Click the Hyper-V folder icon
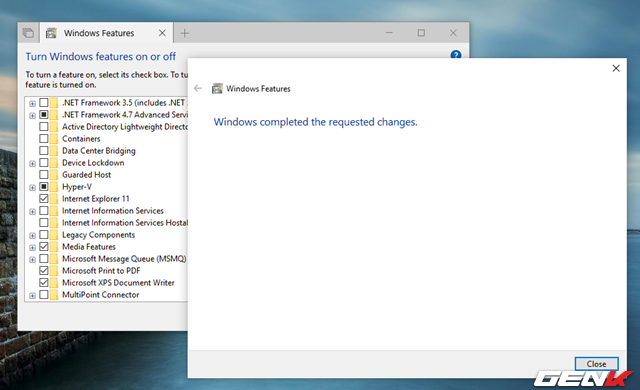Screen dimensions: 640x390 54,186
